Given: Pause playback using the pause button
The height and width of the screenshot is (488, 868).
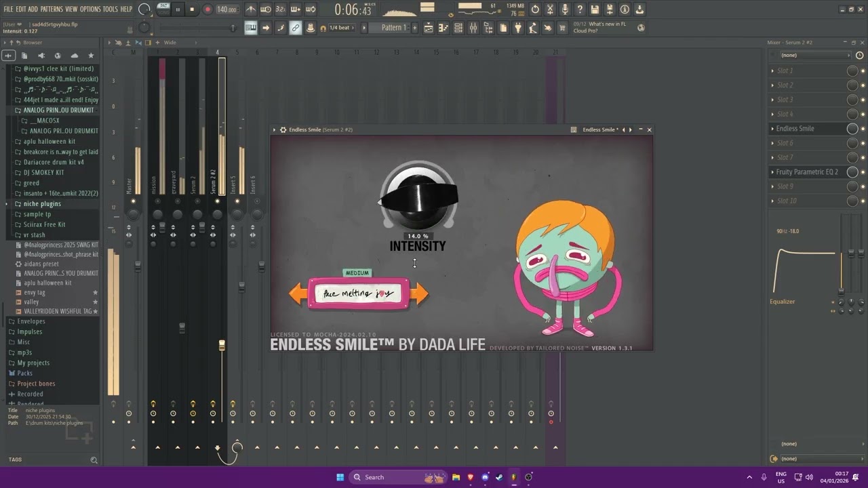Looking at the screenshot, I should (x=178, y=9).
